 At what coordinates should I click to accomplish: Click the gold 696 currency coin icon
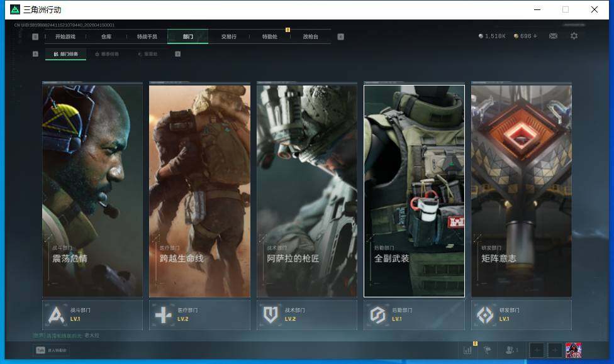point(516,36)
